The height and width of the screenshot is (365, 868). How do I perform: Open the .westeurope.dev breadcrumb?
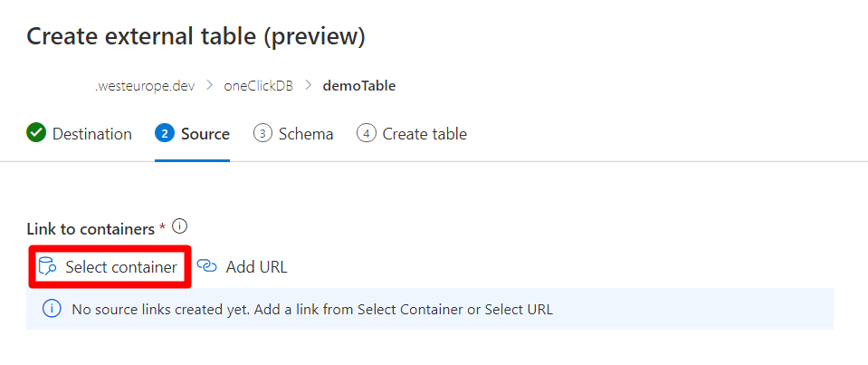145,86
